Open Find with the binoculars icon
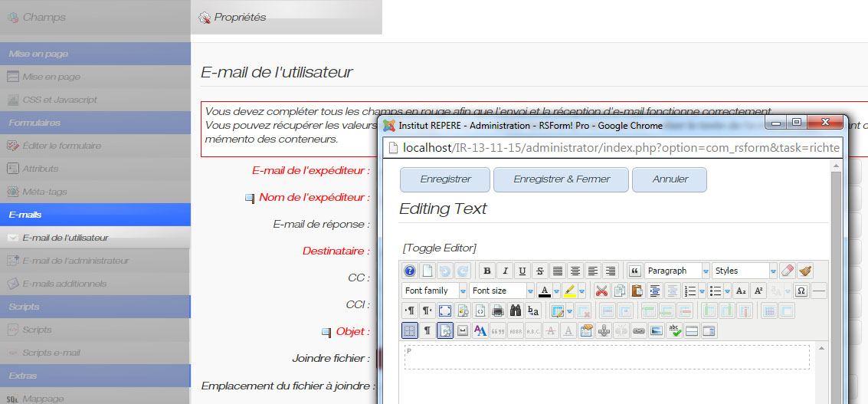 [x=516, y=310]
